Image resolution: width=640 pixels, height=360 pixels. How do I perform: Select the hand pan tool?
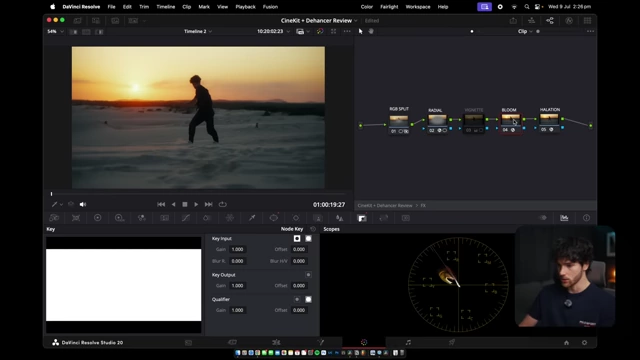point(371,31)
